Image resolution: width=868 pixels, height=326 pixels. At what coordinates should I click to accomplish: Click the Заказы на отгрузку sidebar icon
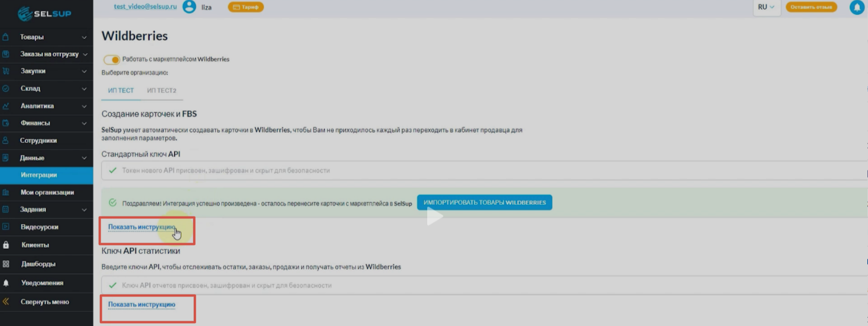(6, 54)
